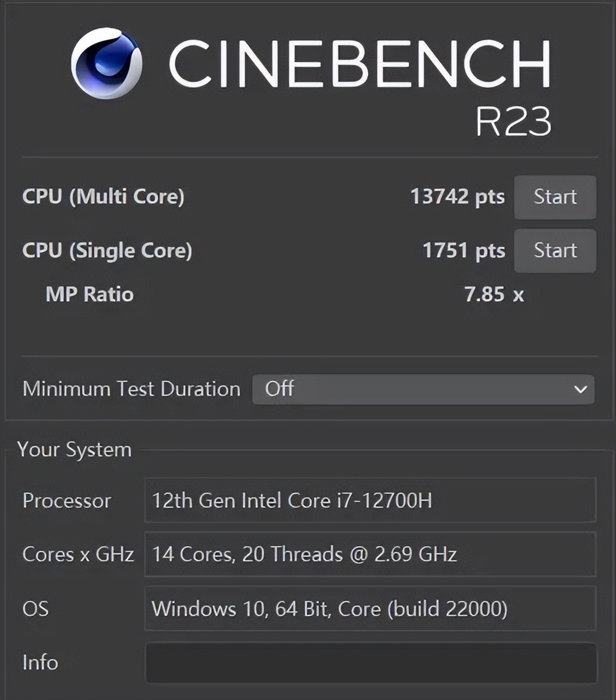Click the MP Ratio label
This screenshot has height=700, width=616.
point(90,295)
